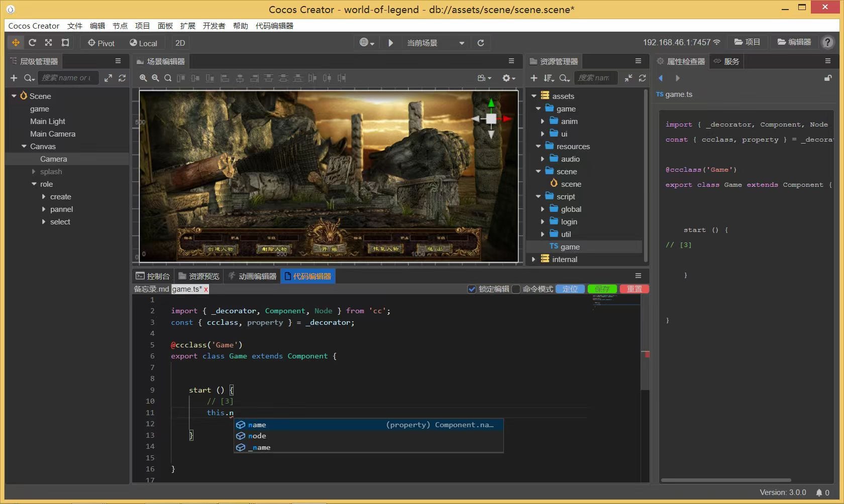Open the preview platform globe dropdown
The image size is (844, 504).
click(x=367, y=43)
